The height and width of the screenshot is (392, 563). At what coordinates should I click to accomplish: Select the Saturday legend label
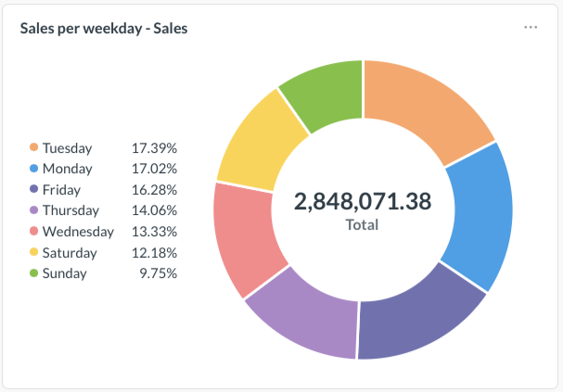click(x=70, y=252)
